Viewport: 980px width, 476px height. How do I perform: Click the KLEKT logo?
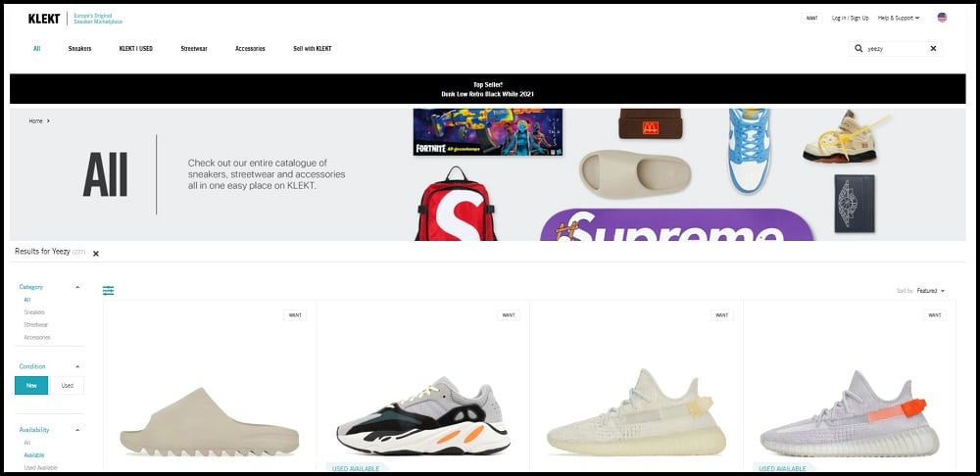[44, 19]
